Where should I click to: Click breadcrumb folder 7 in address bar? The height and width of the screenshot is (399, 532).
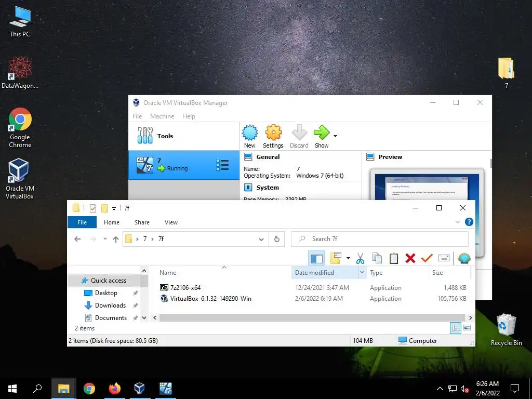click(145, 239)
